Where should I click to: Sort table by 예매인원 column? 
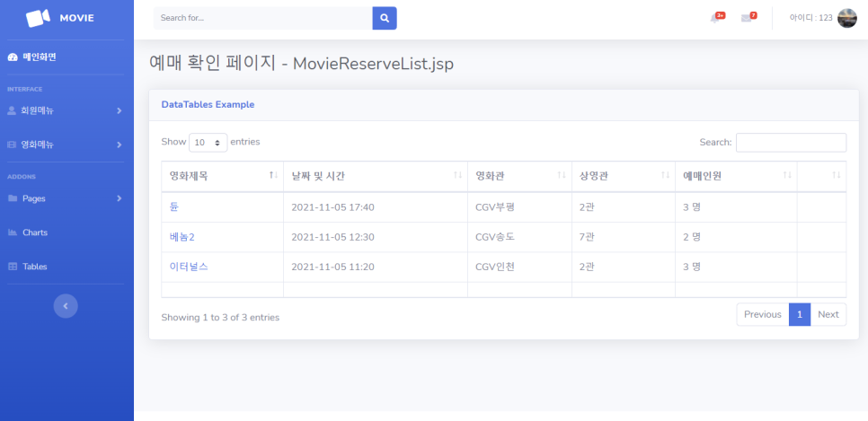pos(735,176)
